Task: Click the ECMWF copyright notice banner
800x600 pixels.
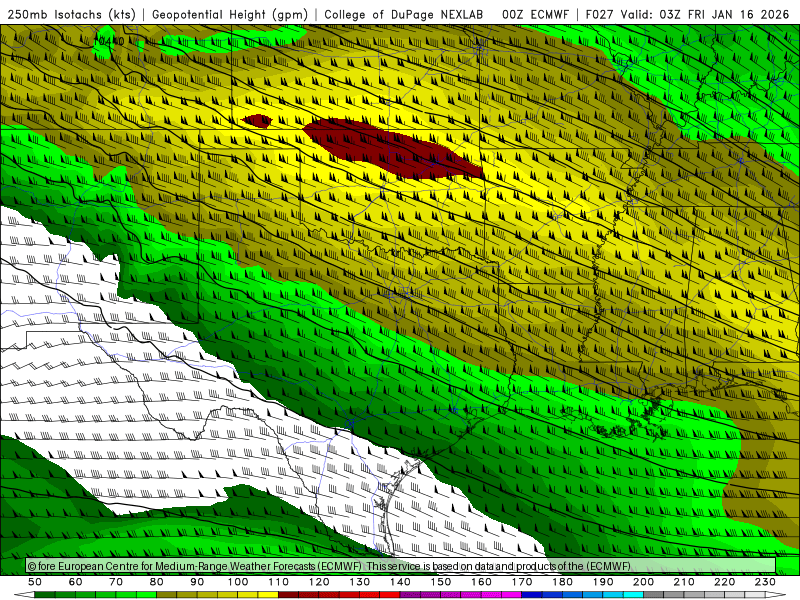Action: (x=401, y=565)
